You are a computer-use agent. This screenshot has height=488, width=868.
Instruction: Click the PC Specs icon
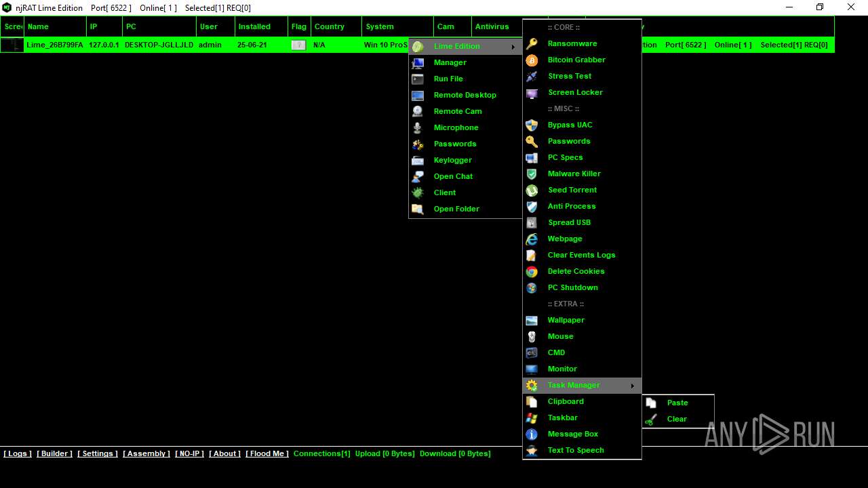click(532, 157)
